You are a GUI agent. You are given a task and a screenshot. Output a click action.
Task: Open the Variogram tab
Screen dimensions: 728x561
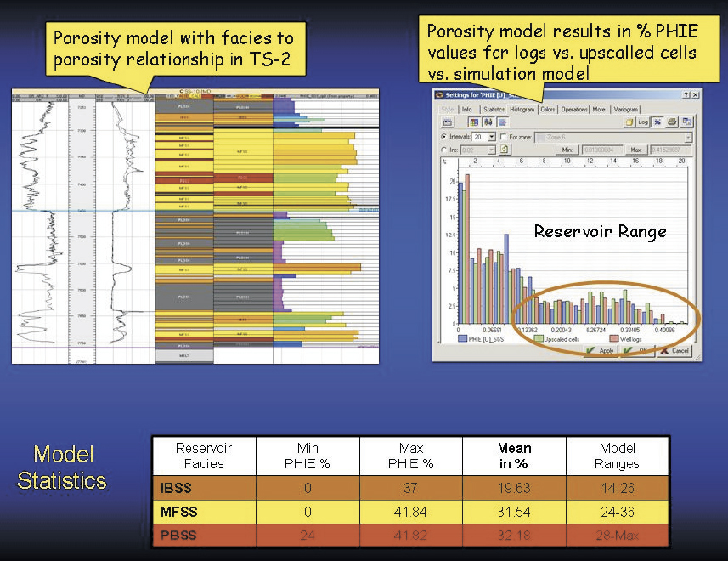pos(627,109)
